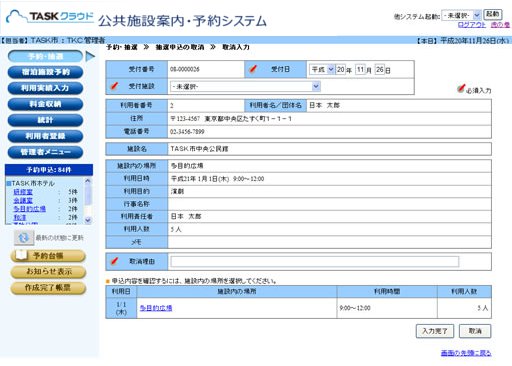This screenshot has height=366, width=512.
Task: Click the facility name TASK市中央公民館
Action: coord(199,149)
